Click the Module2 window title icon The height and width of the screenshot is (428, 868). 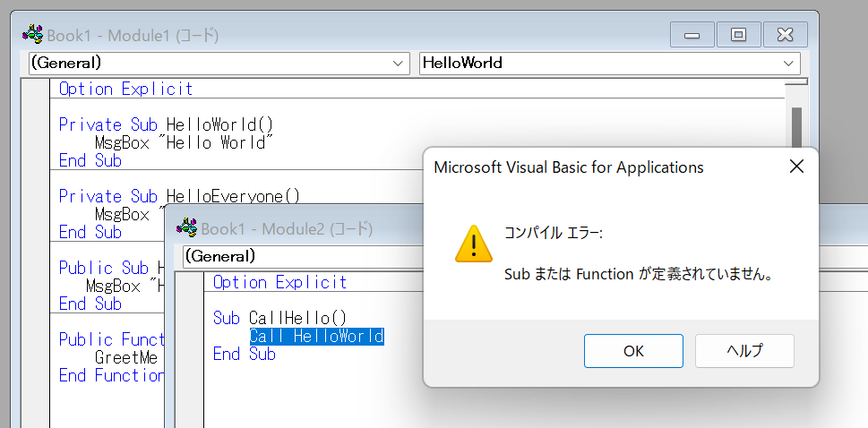point(186,228)
